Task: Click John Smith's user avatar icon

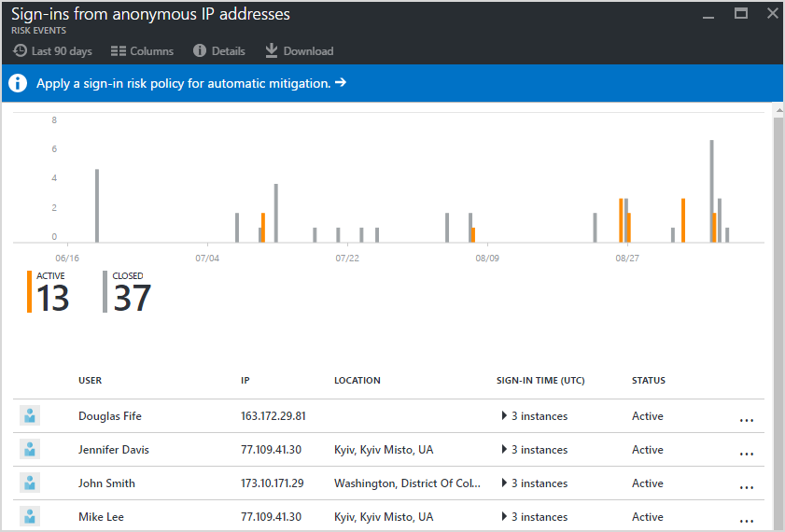Action: 30,483
